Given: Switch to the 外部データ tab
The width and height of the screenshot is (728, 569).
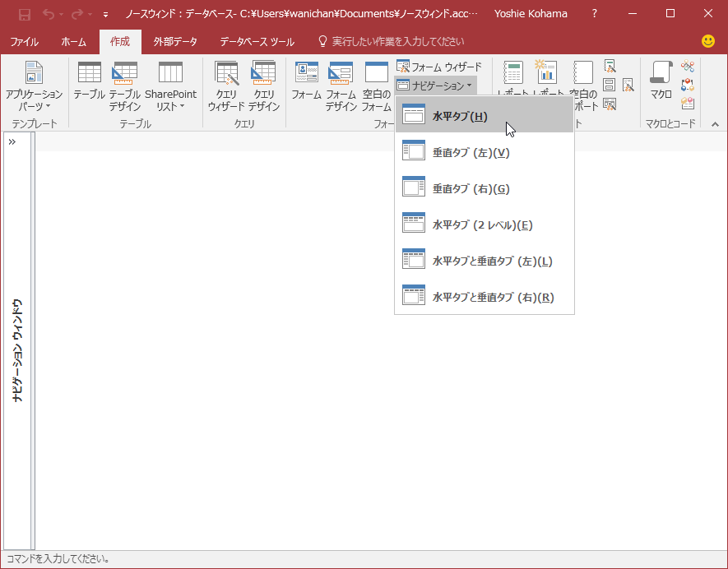Looking at the screenshot, I should pyautogui.click(x=175, y=42).
